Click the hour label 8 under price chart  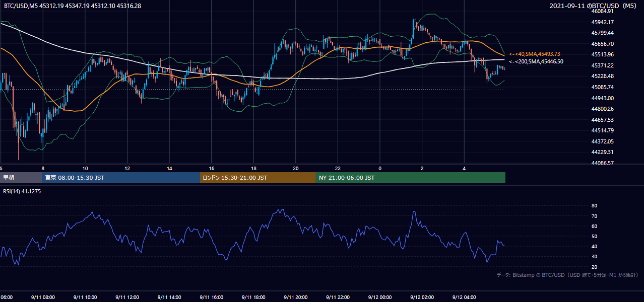(x=43, y=168)
